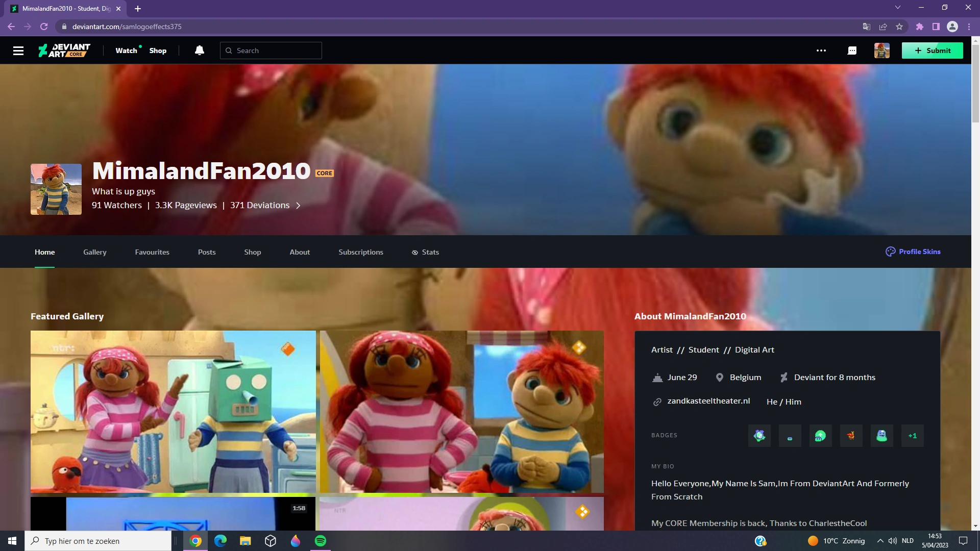Open the three-dots more options menu
This screenshot has width=980, height=551.
tap(821, 50)
